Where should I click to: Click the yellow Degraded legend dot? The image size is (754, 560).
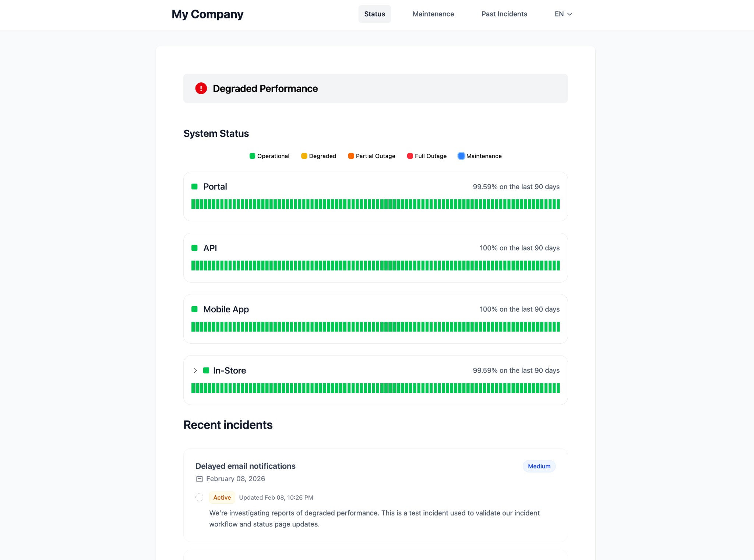coord(304,156)
